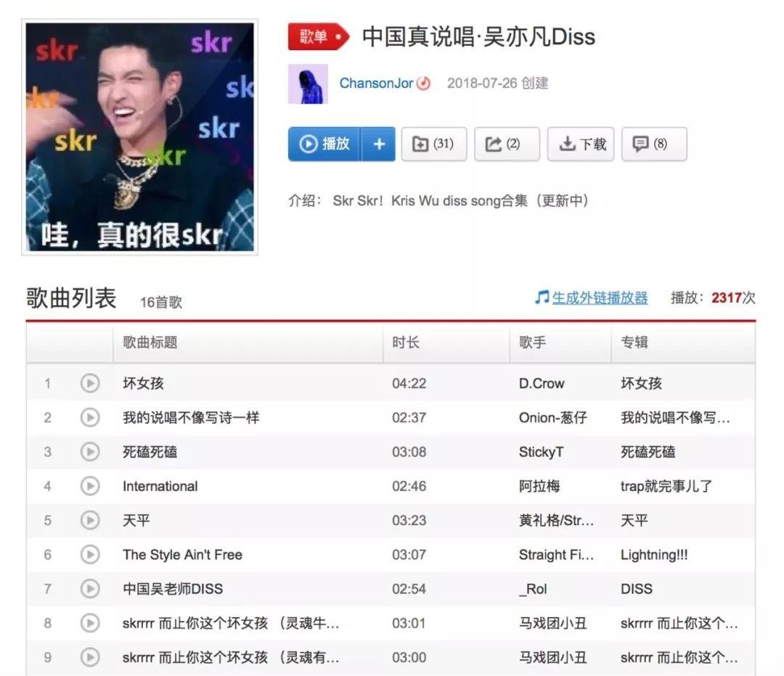Open album 死磕死磕 in row 3

click(648, 452)
